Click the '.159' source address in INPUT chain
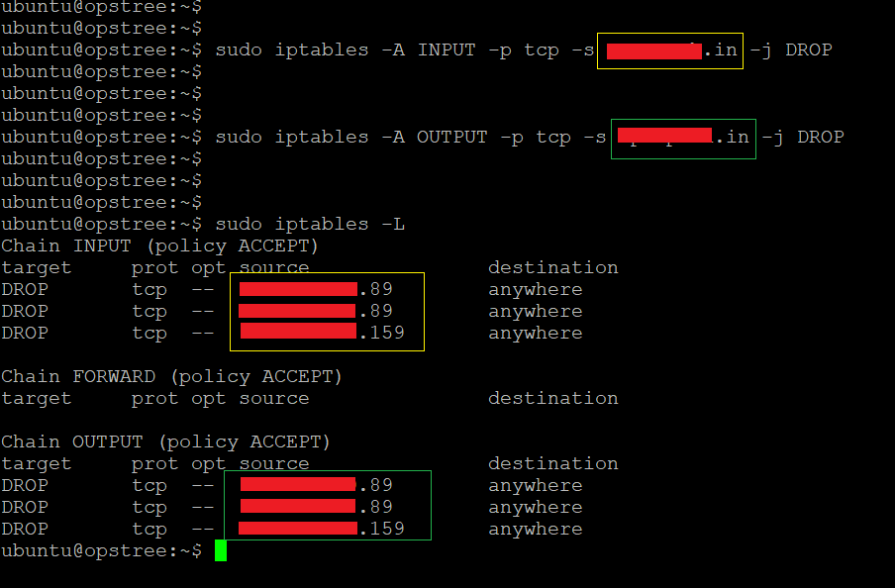Viewport: 895px width, 588px height. (x=381, y=333)
